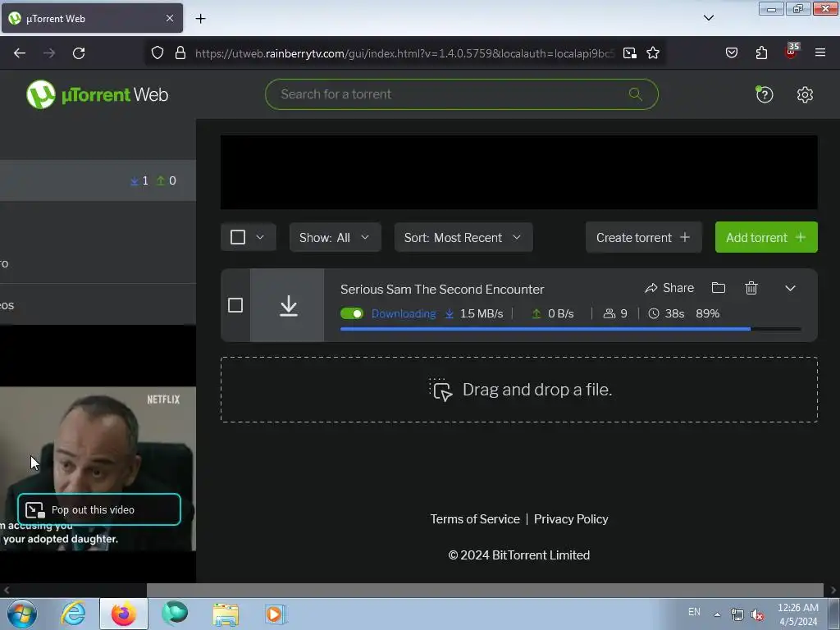Click the horizontal page scrollbar
840x630 pixels.
click(x=485, y=591)
